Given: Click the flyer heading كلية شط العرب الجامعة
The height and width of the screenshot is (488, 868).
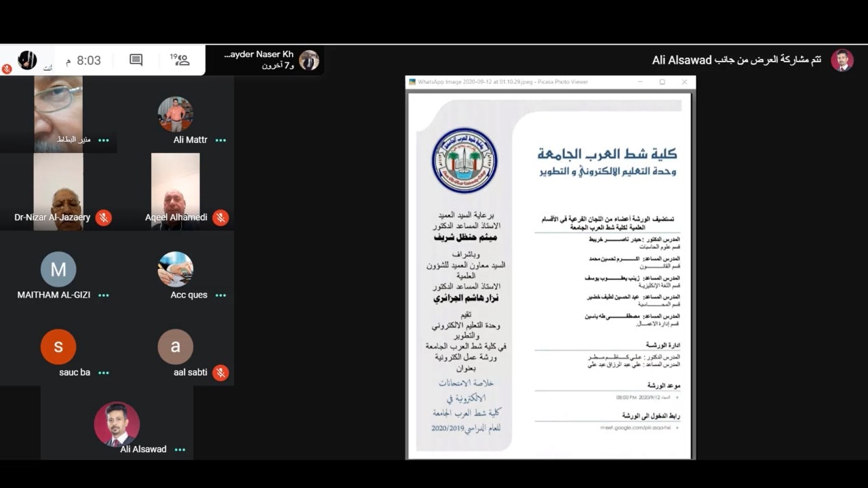Looking at the screenshot, I should pos(607,155).
